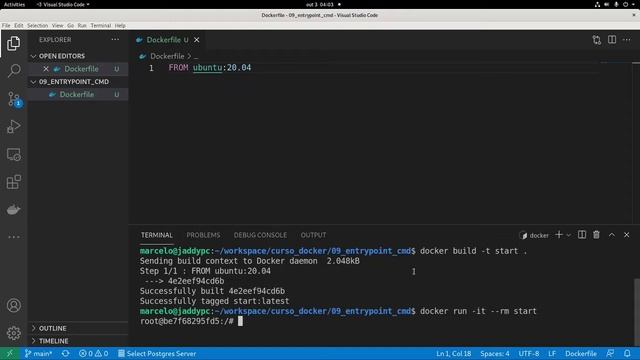
Task: Open the new terminal profile dropdown arrow
Action: click(569, 235)
